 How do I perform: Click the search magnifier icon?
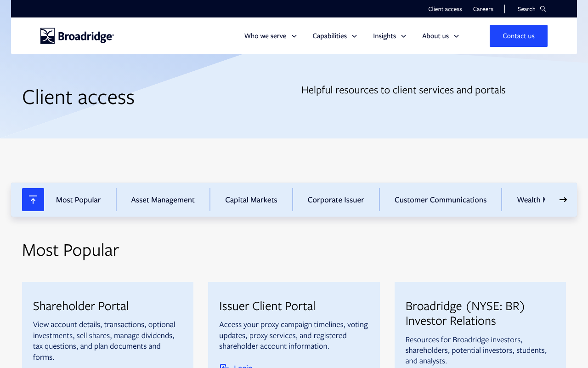tap(543, 9)
